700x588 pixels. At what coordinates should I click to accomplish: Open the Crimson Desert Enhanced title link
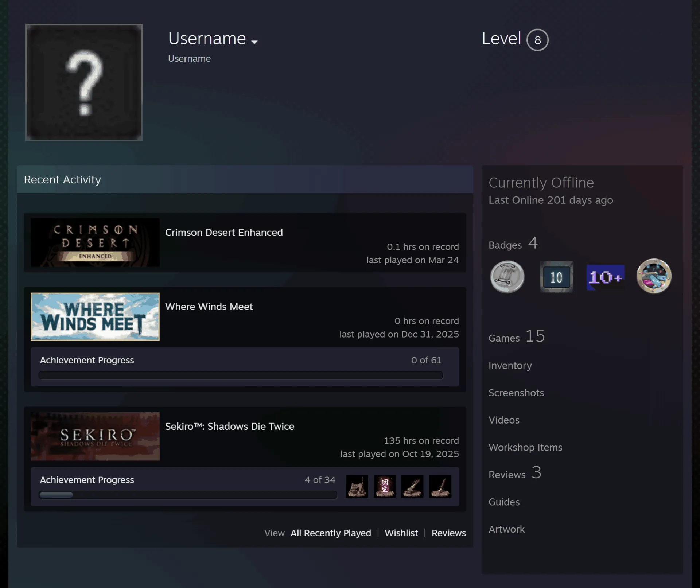(224, 233)
